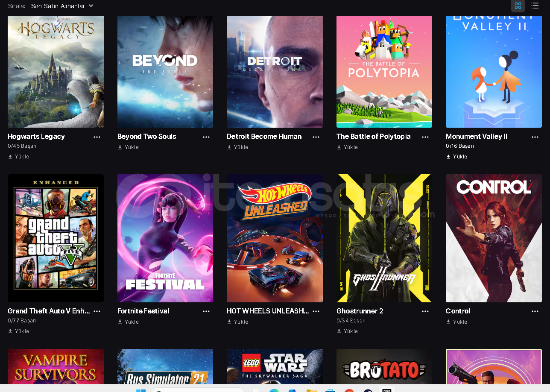Click the 'Grand Theft Auto V Enh...' title
Image resolution: width=550 pixels, height=392 pixels.
click(49, 311)
